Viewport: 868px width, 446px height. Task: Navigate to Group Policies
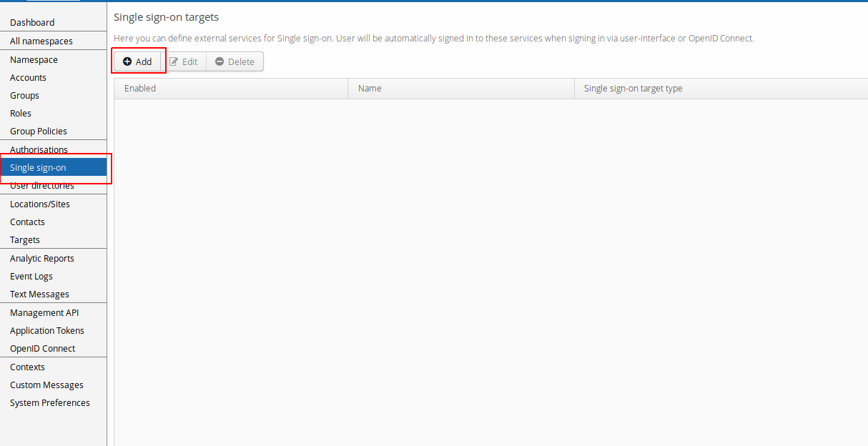tap(39, 132)
